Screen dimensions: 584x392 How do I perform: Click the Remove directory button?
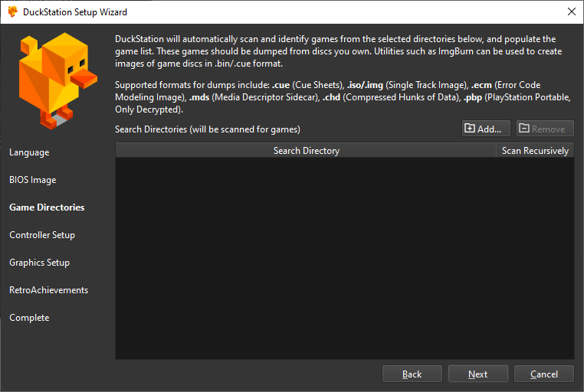tap(545, 129)
